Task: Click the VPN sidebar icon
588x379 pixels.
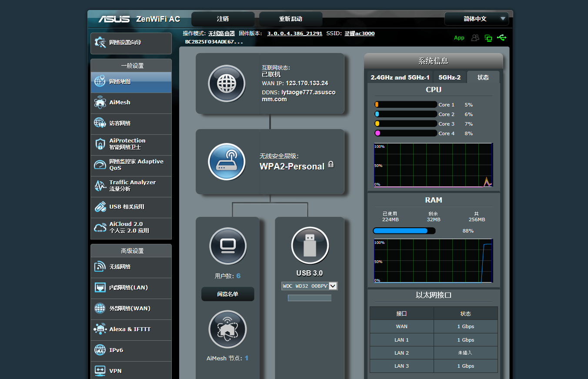Action: (x=100, y=370)
